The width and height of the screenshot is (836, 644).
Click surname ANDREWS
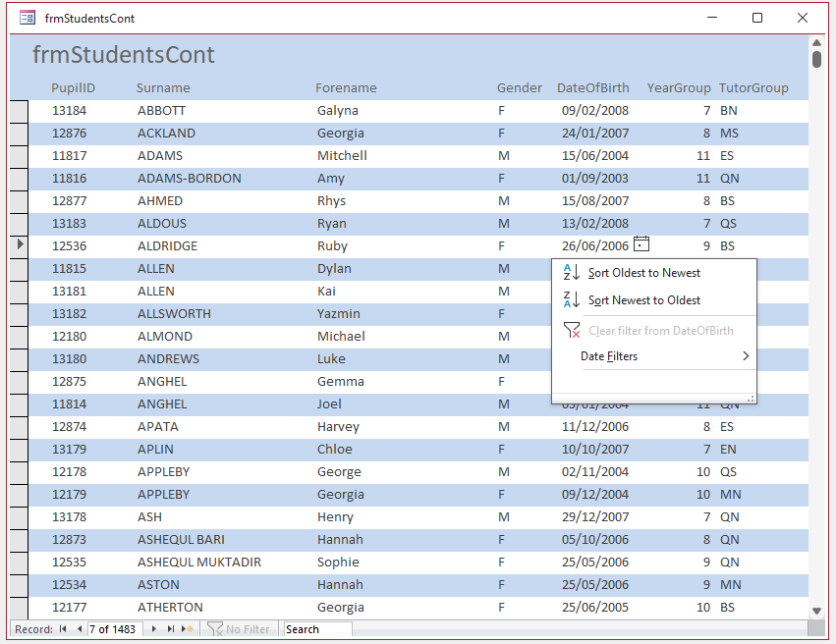pyautogui.click(x=169, y=359)
